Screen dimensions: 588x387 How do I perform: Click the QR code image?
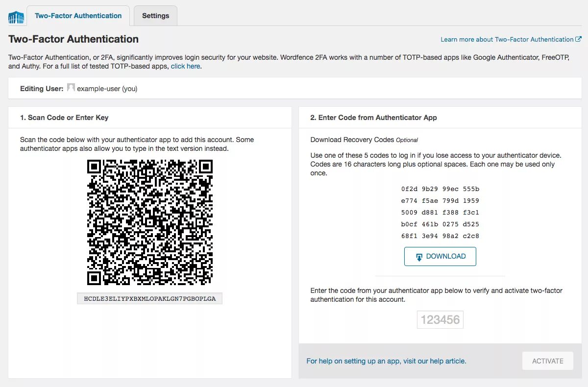click(149, 222)
